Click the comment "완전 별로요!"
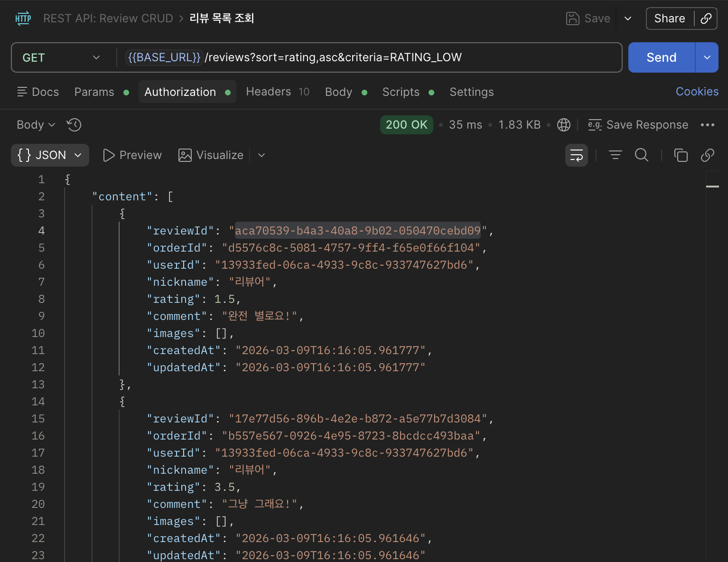The image size is (728, 562). pyautogui.click(x=260, y=316)
